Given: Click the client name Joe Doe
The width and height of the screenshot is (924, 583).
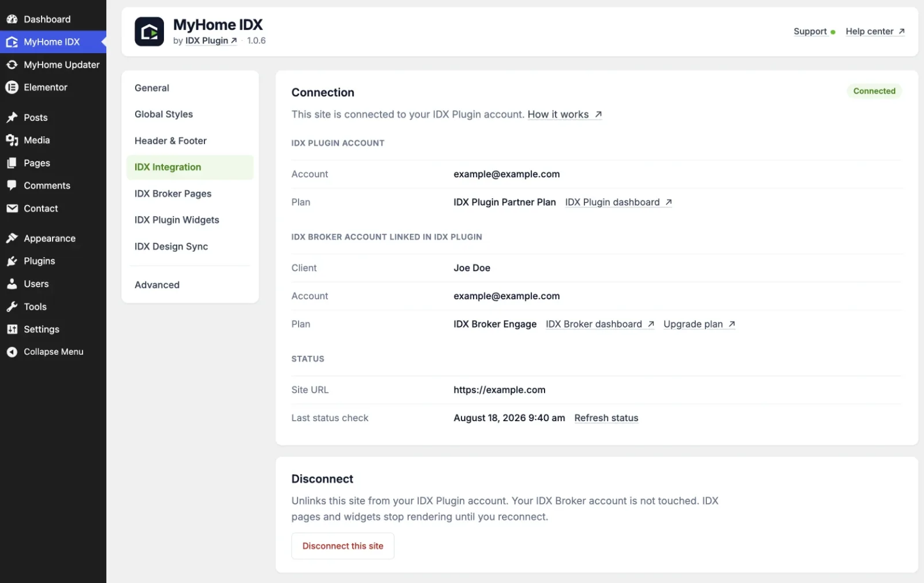Looking at the screenshot, I should point(472,268).
